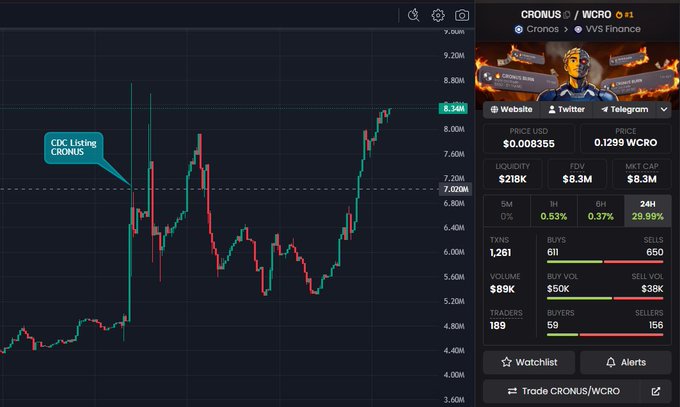Open the Telegram link button
The image size is (680, 407).
tap(624, 109)
